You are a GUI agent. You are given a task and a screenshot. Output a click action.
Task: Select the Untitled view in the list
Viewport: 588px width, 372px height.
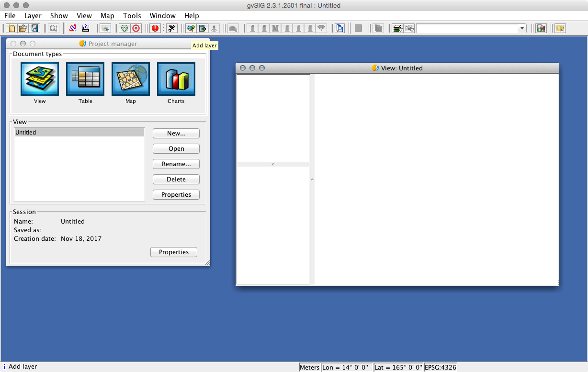point(79,133)
